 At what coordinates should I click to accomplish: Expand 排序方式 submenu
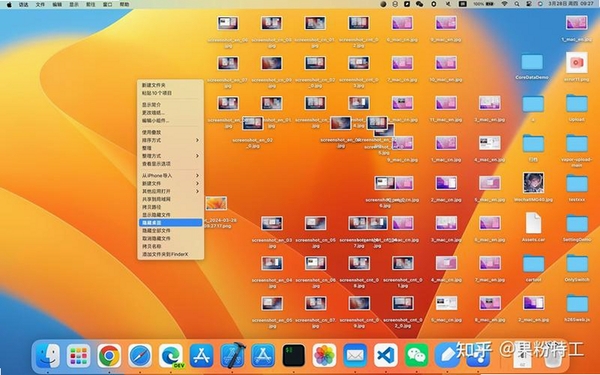coord(171,140)
